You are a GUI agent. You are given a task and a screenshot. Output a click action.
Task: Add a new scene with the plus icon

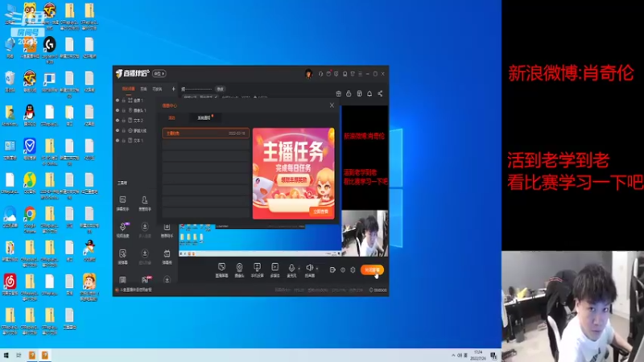(x=173, y=88)
